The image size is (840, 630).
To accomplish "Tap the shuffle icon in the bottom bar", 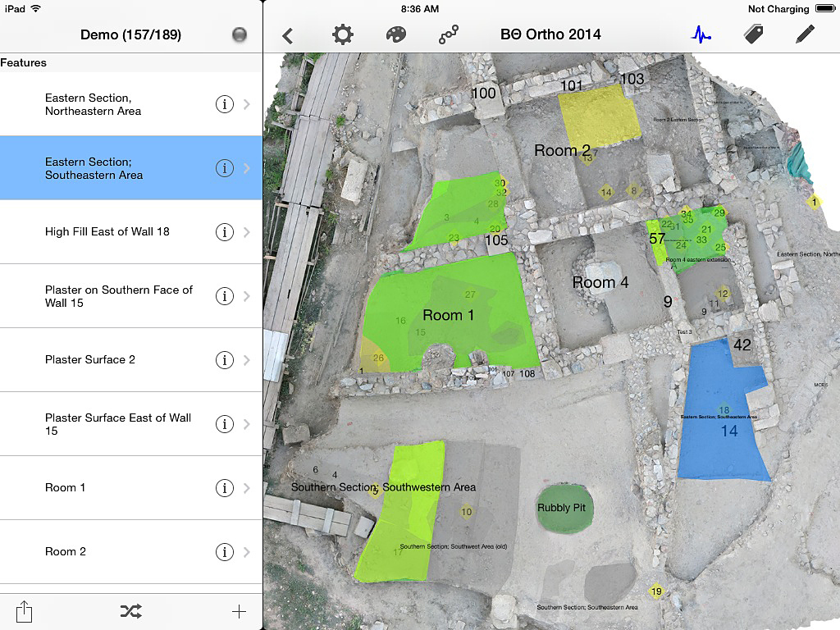I will click(130, 611).
